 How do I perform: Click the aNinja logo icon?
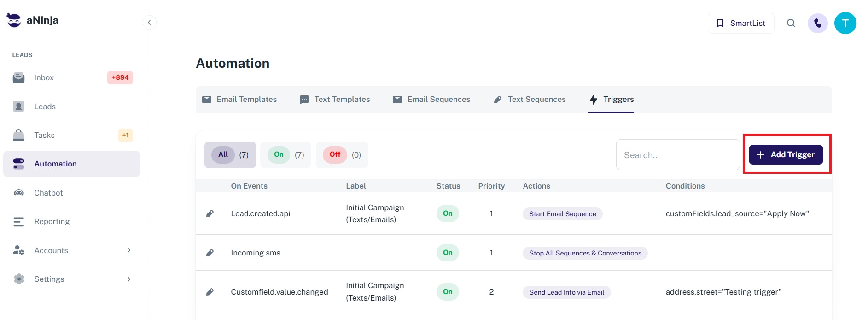(x=14, y=20)
